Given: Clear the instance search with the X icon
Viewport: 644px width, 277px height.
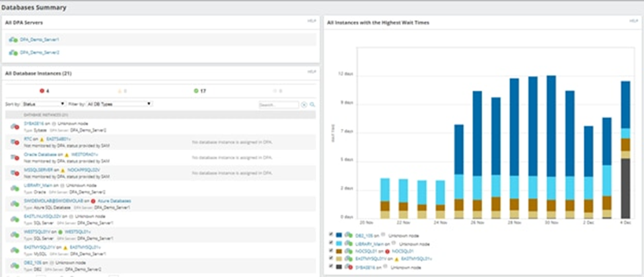Looking at the screenshot, I should tap(304, 105).
